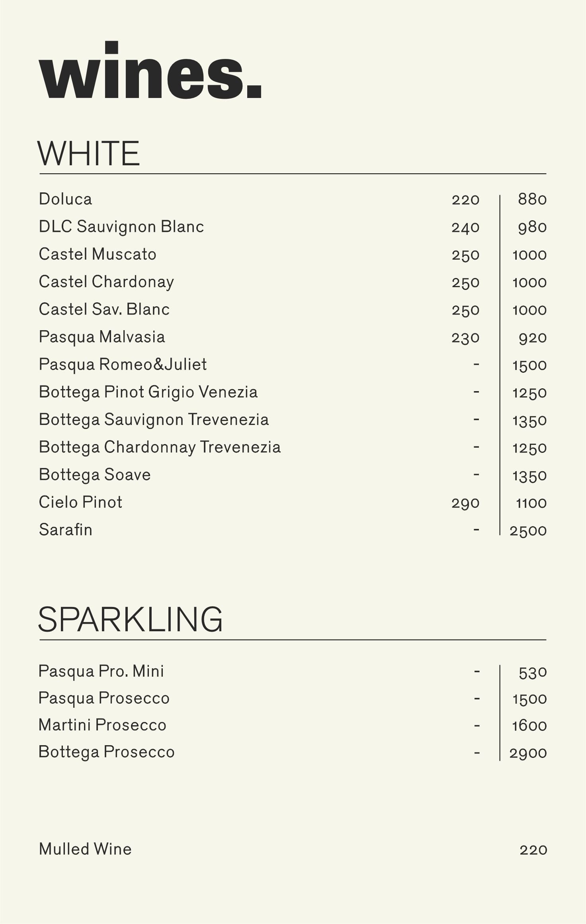This screenshot has height=924, width=586.
Task: Select the Mulled Wine entry
Action: coord(85,849)
